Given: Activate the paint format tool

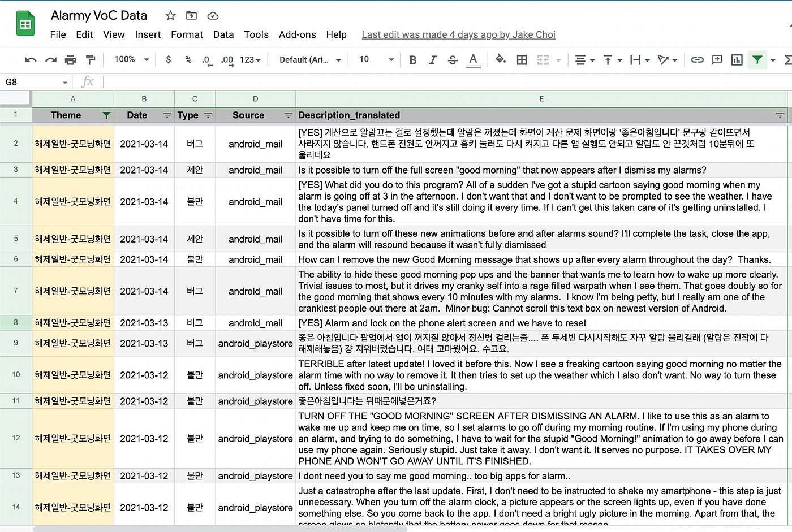Looking at the screenshot, I should click(x=91, y=59).
